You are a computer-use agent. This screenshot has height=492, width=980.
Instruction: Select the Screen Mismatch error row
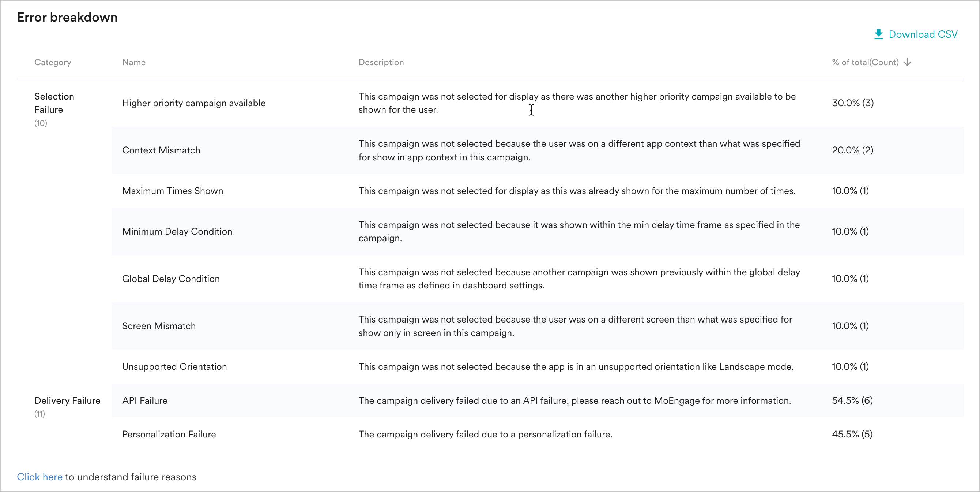coord(159,326)
